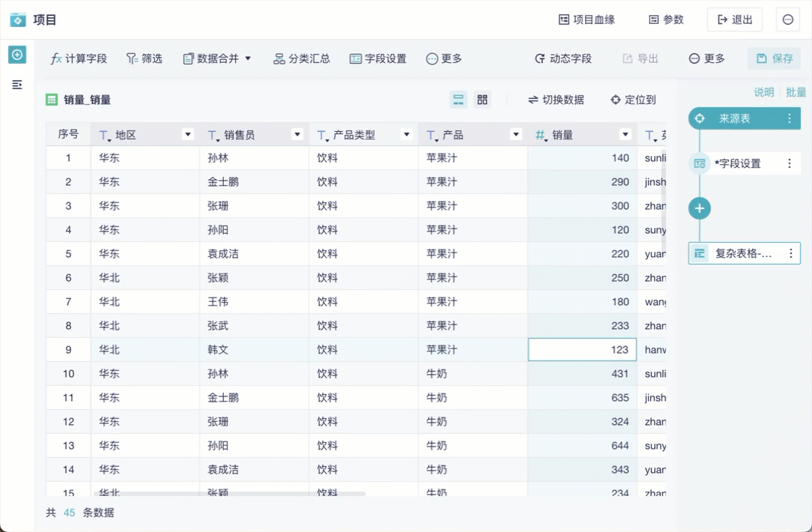Open the 产品类型 column filter dropdown
This screenshot has height=532, width=812.
pos(407,135)
